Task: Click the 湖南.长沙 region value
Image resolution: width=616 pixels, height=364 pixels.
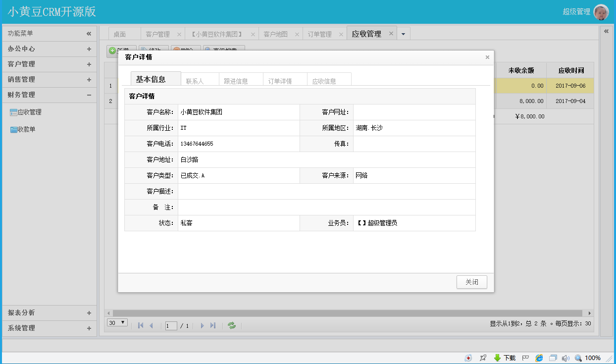Action: 369,128
